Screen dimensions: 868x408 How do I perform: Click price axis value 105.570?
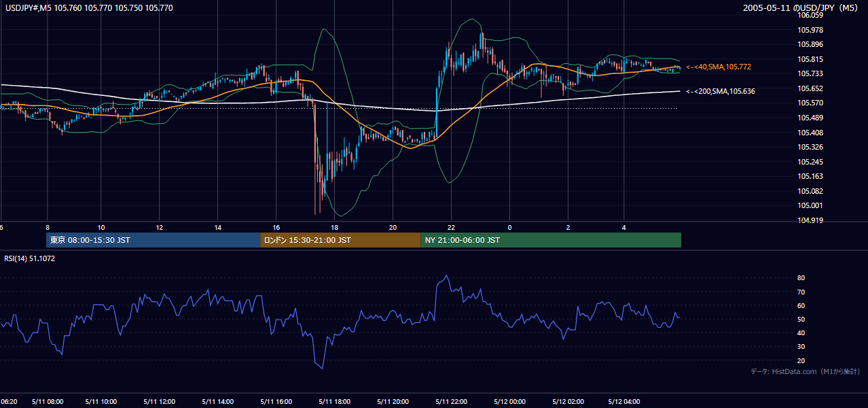point(810,103)
